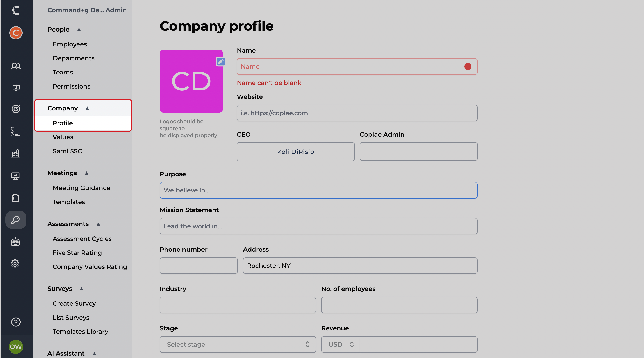
Task: Open the Saml SSO menu item
Action: (x=67, y=151)
